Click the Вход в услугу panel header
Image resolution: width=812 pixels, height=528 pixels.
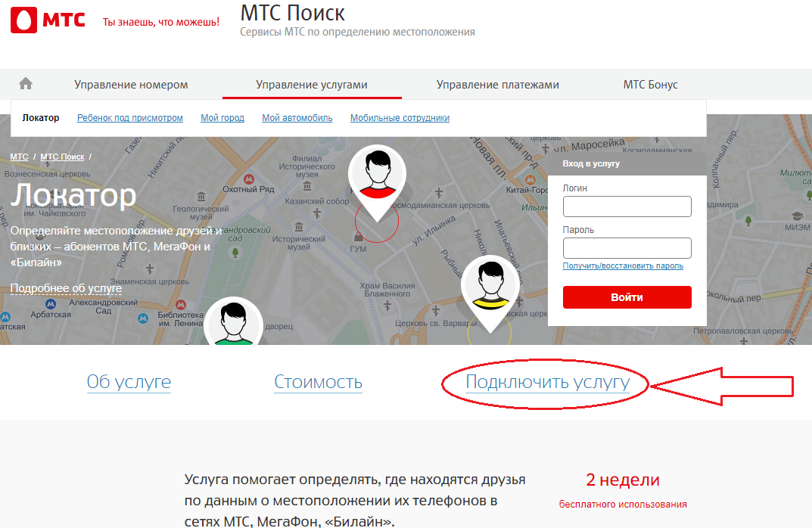[627, 163]
